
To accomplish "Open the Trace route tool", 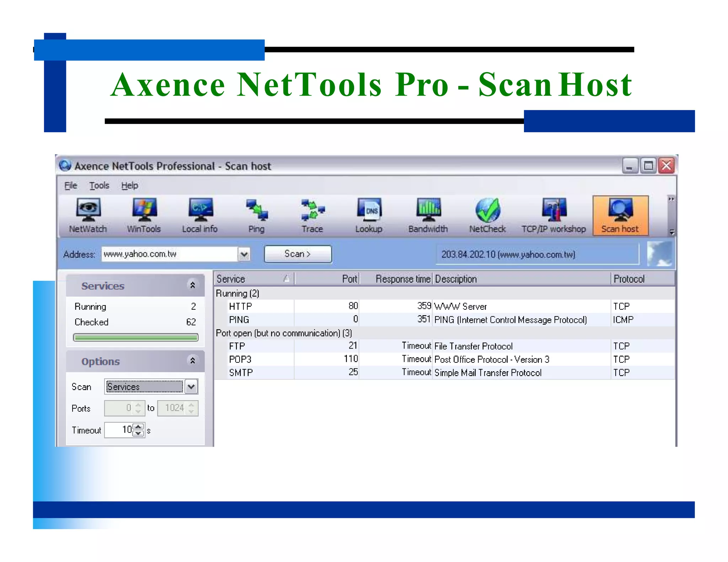I will [312, 216].
